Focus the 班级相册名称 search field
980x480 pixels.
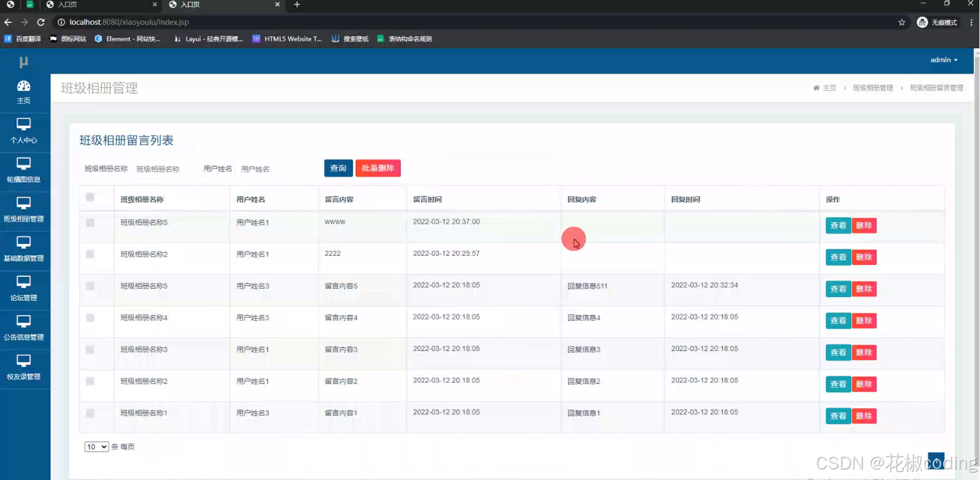coord(164,169)
